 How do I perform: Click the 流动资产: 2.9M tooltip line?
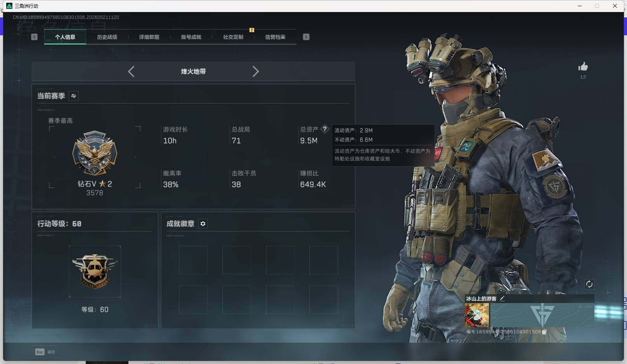pyautogui.click(x=353, y=130)
